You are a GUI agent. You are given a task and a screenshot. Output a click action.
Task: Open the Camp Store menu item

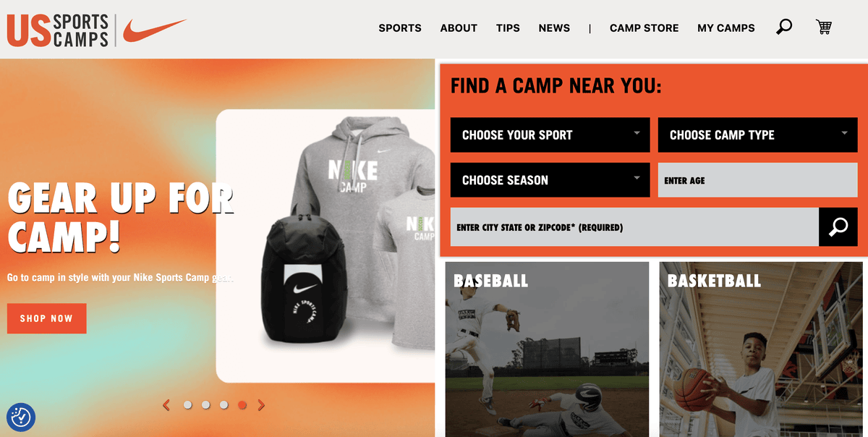[x=644, y=28]
